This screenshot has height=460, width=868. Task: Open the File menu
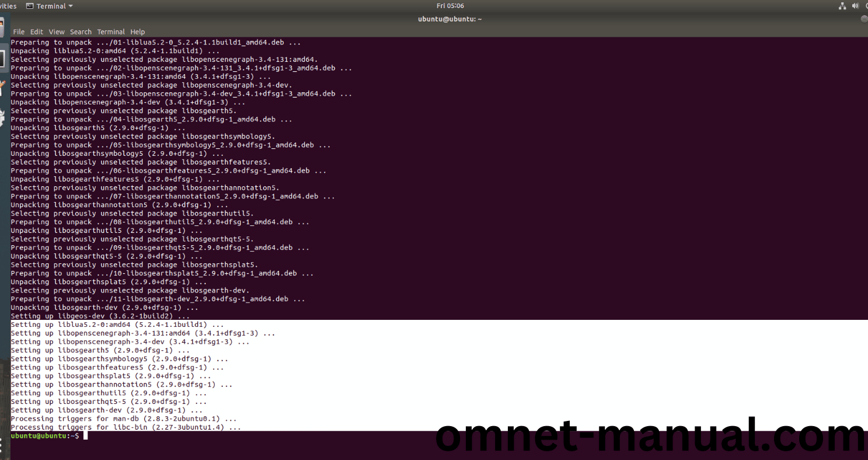(x=19, y=32)
